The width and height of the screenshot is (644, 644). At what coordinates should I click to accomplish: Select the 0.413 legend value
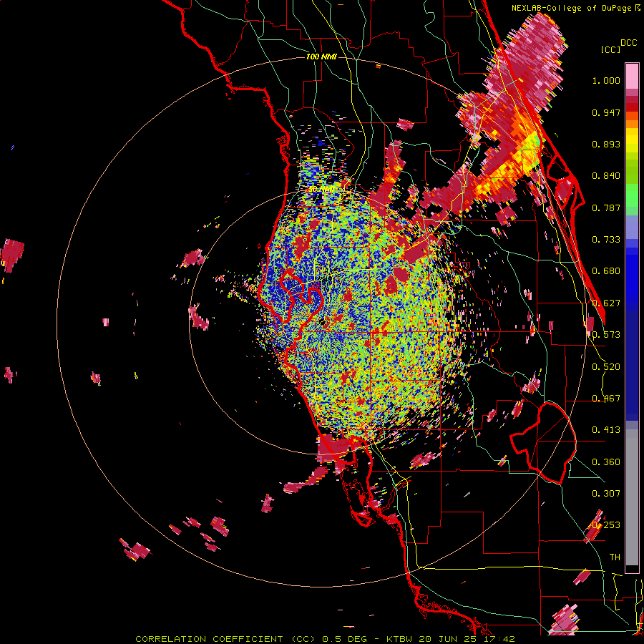[x=606, y=430]
